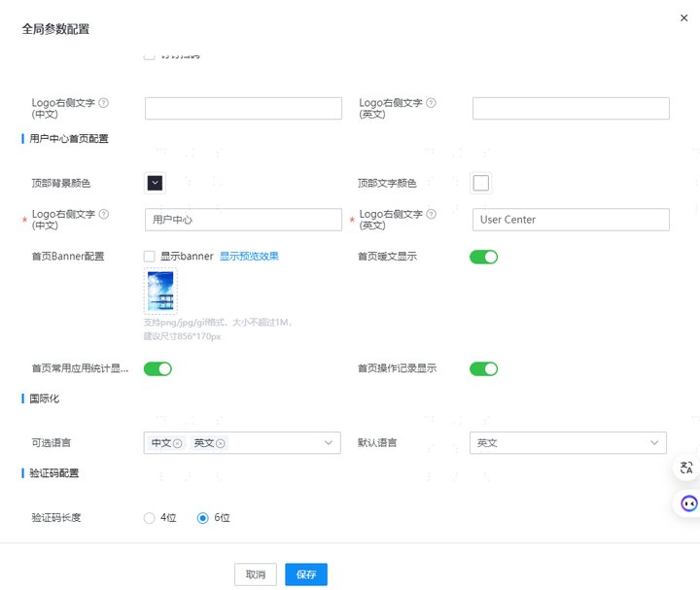Viewport: 700px width, 590px height.
Task: Click the 验证码配置 section heading
Action: (54, 473)
